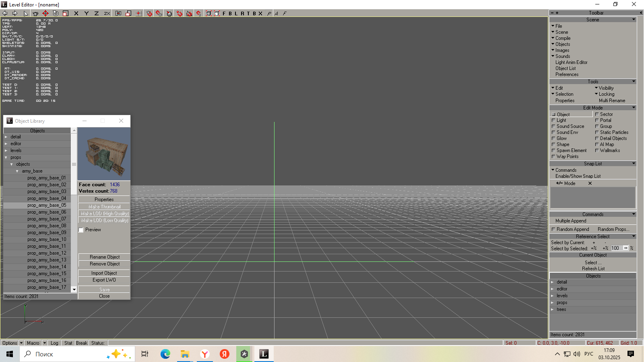The image size is (644, 362).
Task: Activate the scale tool
Action: 66,13
